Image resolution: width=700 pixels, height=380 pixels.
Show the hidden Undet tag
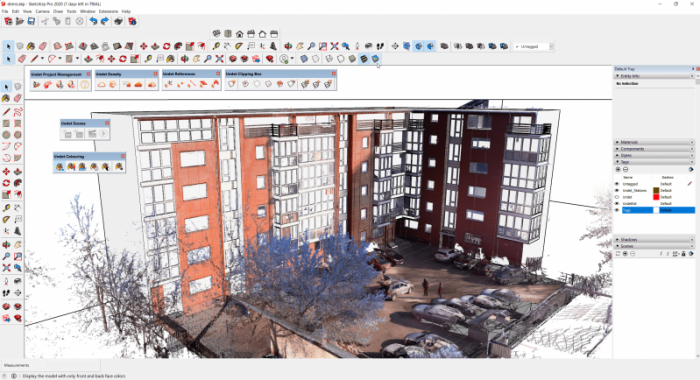pyautogui.click(x=617, y=197)
